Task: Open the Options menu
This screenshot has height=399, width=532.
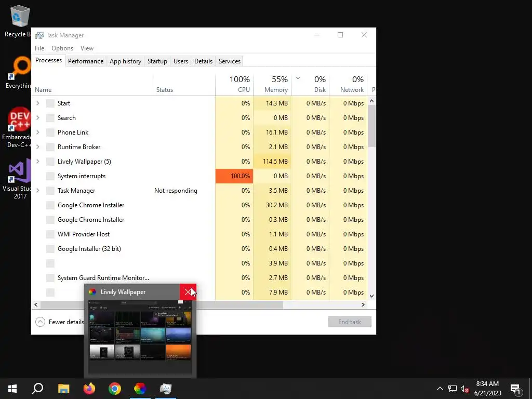Action: click(x=62, y=48)
